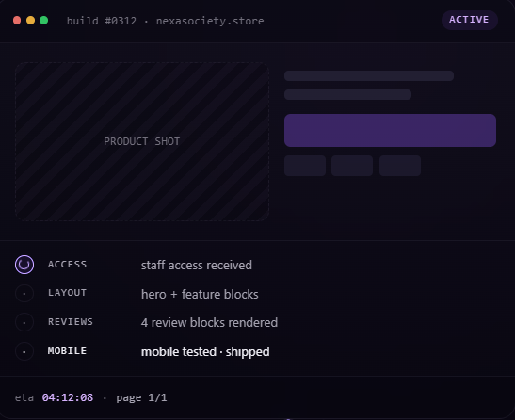This screenshot has width=515, height=420.
Task: Select the ACCESS step label
Action: click(x=68, y=265)
